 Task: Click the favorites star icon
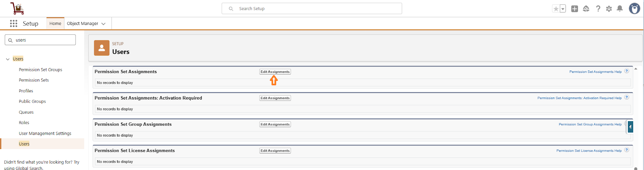click(556, 9)
